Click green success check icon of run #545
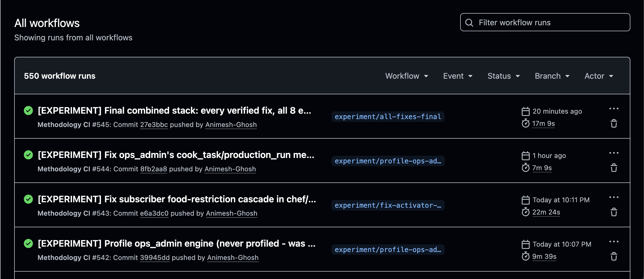644x279 pixels. [x=28, y=111]
